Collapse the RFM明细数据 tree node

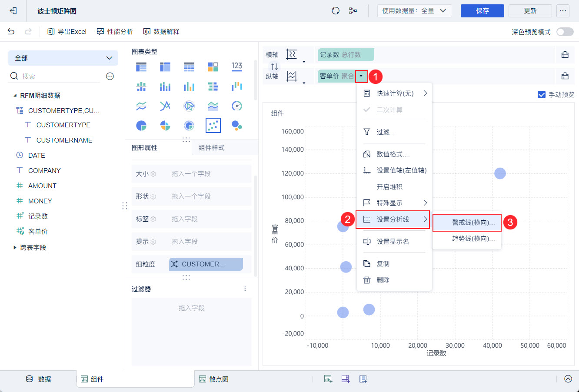[15, 96]
